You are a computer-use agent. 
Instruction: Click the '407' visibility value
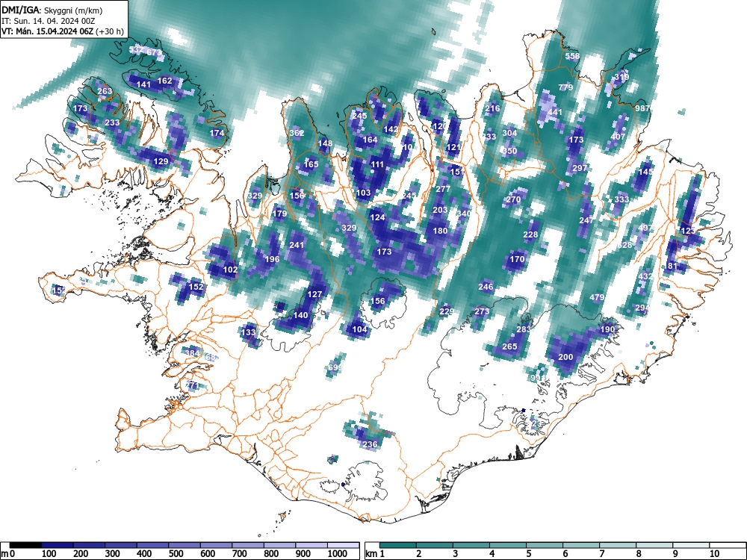coord(618,136)
